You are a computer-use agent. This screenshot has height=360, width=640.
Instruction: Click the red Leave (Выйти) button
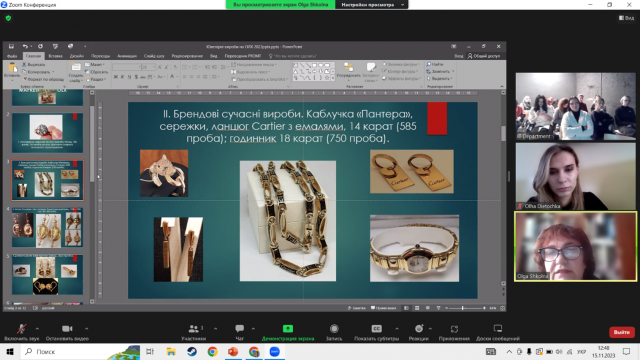[622, 332]
